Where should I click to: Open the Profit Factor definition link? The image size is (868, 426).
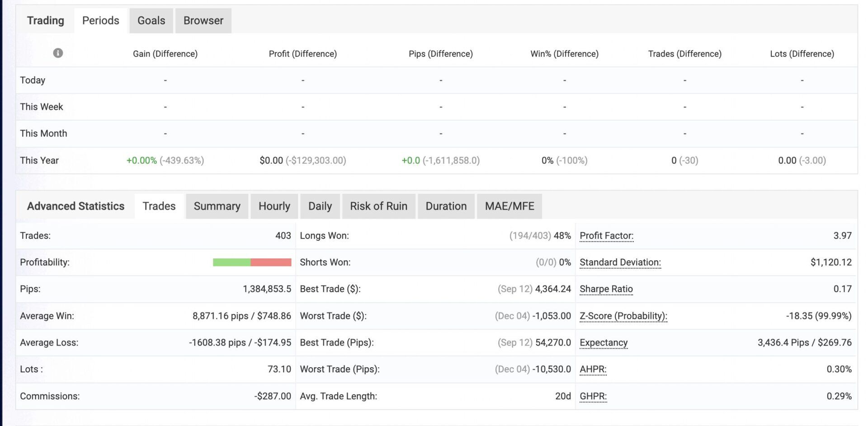coord(606,235)
